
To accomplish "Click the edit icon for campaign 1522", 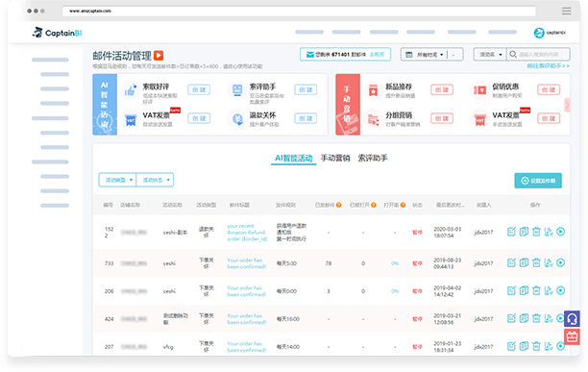I will (x=511, y=232).
